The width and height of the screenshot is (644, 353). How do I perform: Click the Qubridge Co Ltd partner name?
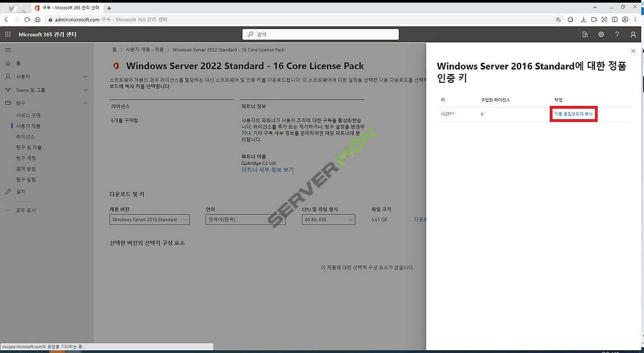[x=259, y=163]
